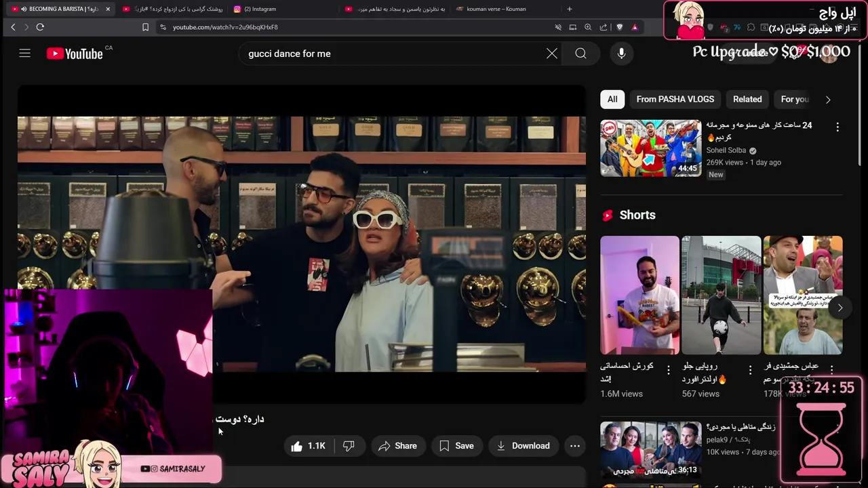Image resolution: width=868 pixels, height=488 pixels.
Task: Open options for کورش احساساتی short
Action: pyautogui.click(x=669, y=370)
